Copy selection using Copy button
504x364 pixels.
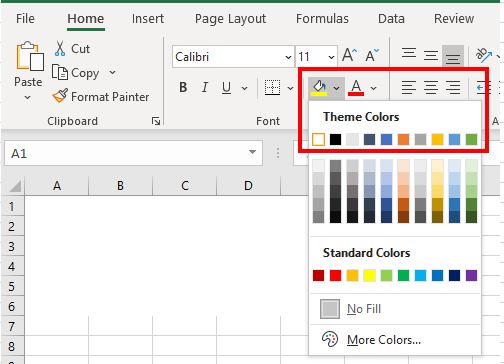[x=75, y=73]
